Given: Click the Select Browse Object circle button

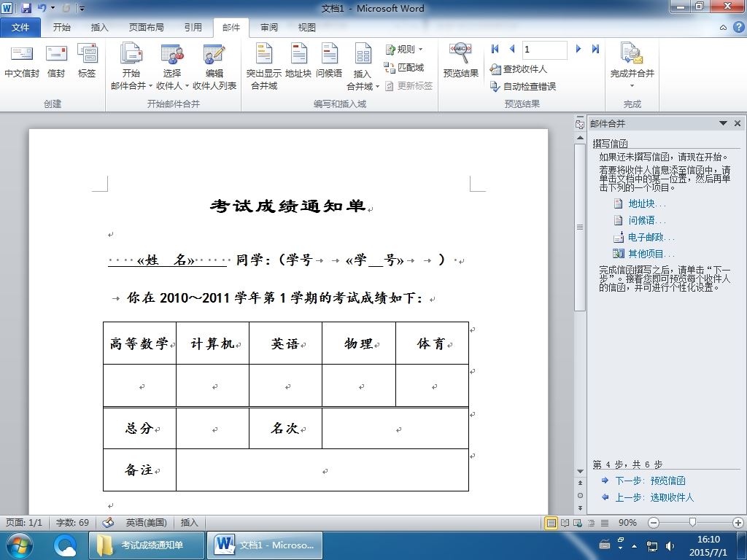Looking at the screenshot, I should click(x=580, y=495).
